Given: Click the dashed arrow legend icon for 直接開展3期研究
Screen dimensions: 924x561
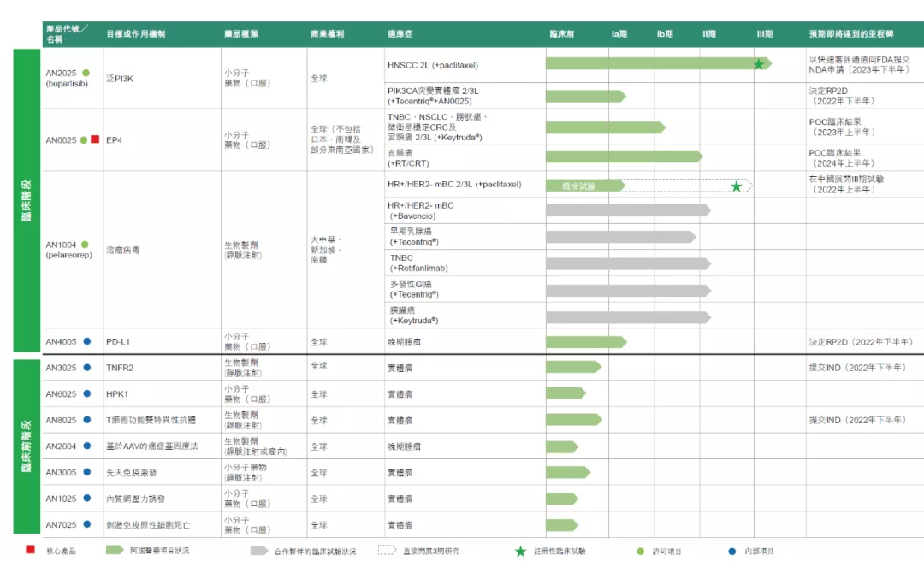Looking at the screenshot, I should [x=388, y=550].
